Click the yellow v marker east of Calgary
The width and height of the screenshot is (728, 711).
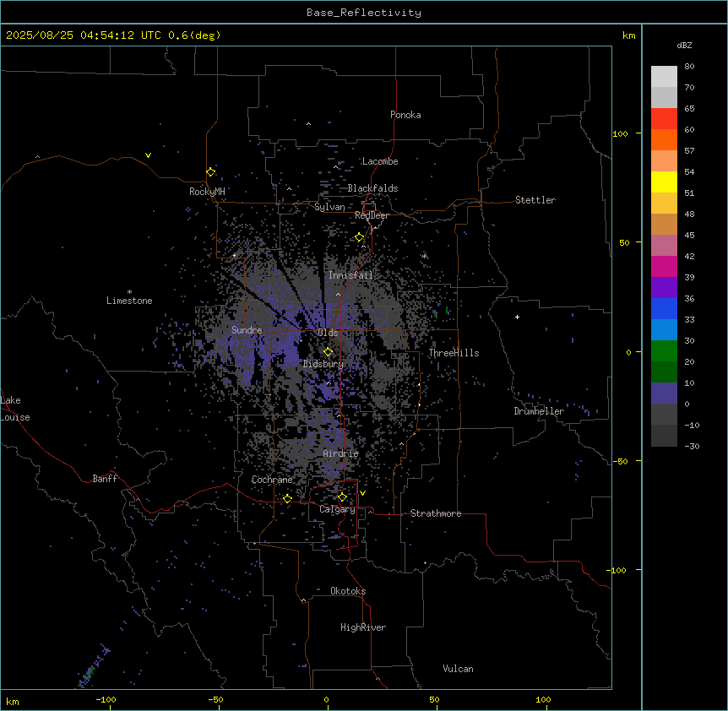[362, 493]
